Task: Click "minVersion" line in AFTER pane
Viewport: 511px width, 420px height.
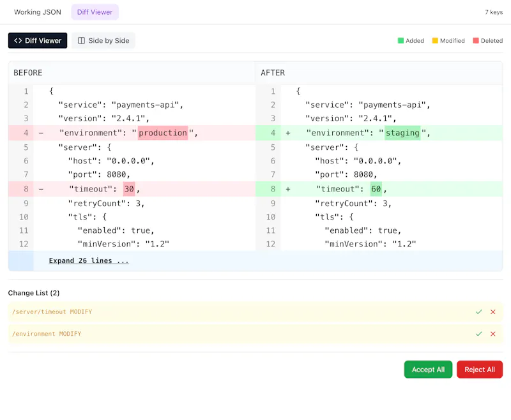Action: (x=370, y=244)
